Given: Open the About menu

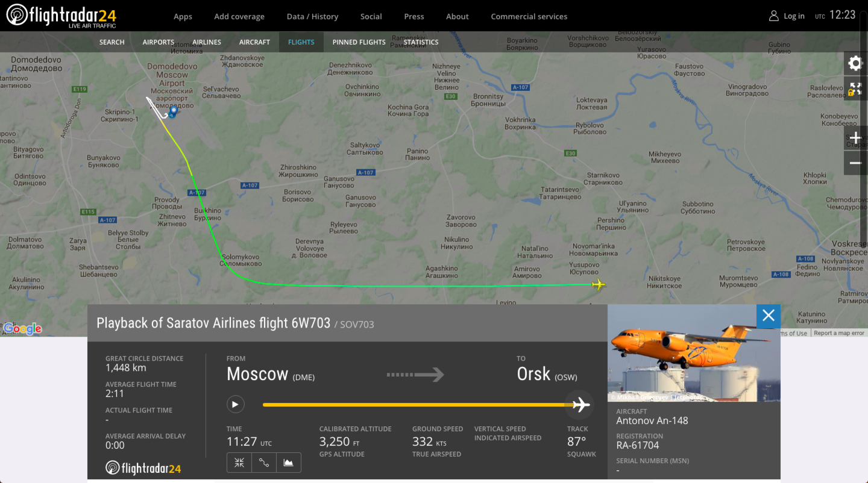Looking at the screenshot, I should click(x=458, y=16).
